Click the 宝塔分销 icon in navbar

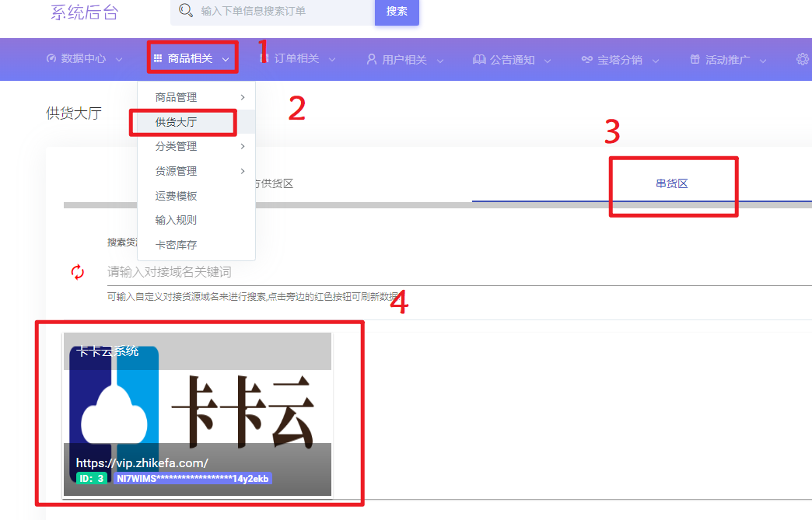[587, 59]
